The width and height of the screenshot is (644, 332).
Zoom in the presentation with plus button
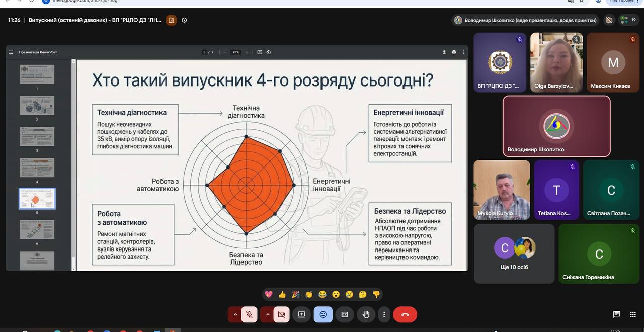coord(247,52)
